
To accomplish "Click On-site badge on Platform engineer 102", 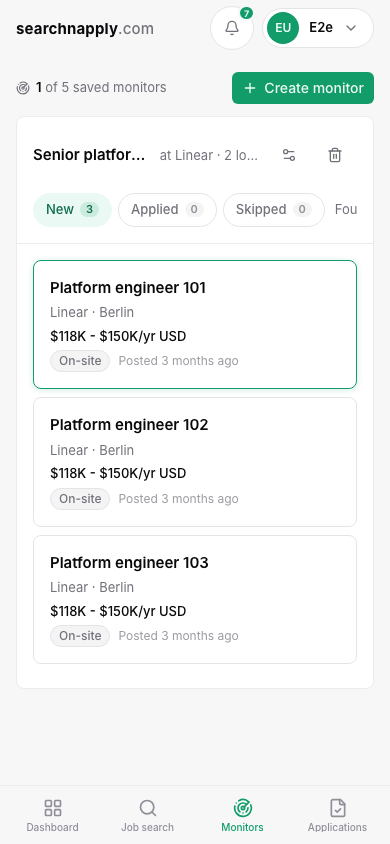I will click(x=80, y=499).
